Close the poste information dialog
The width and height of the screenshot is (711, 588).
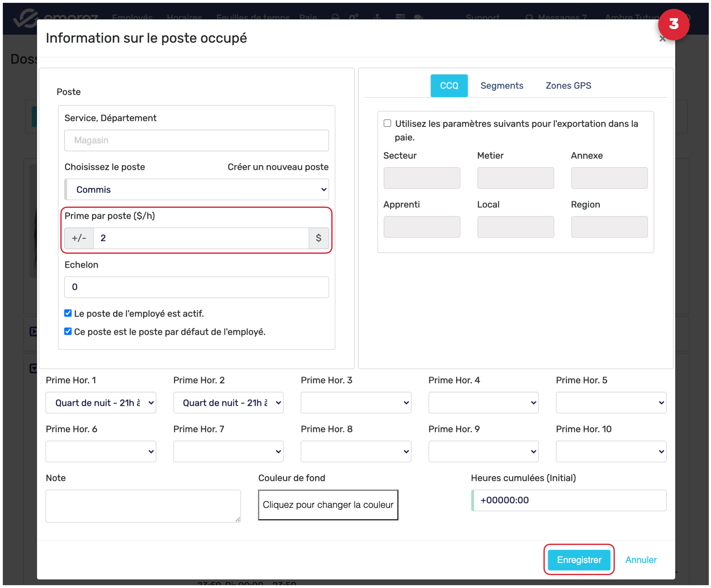pos(662,39)
